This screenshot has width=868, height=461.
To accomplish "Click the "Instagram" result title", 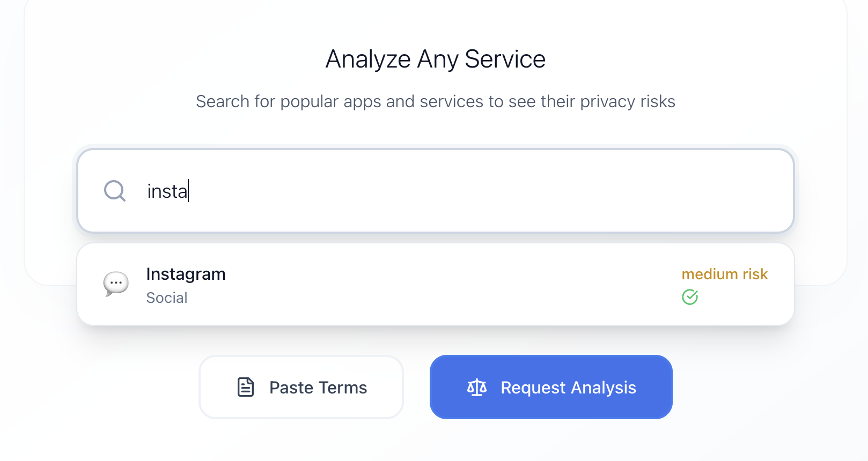I will coord(186,274).
